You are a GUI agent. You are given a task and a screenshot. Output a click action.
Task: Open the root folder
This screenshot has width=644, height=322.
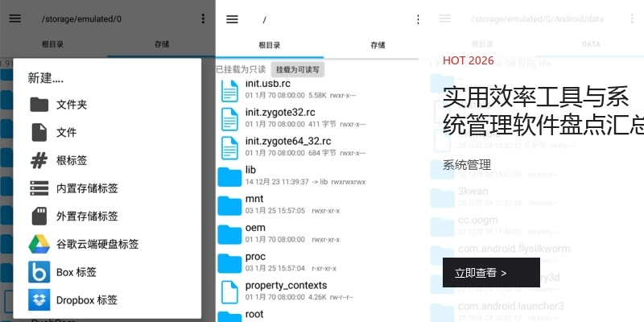tap(317, 316)
